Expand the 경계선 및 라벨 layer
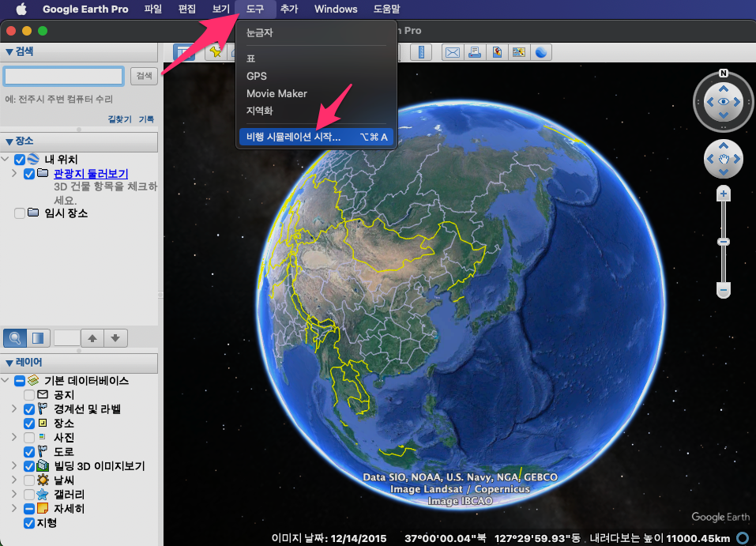The width and height of the screenshot is (756, 546). pos(14,409)
